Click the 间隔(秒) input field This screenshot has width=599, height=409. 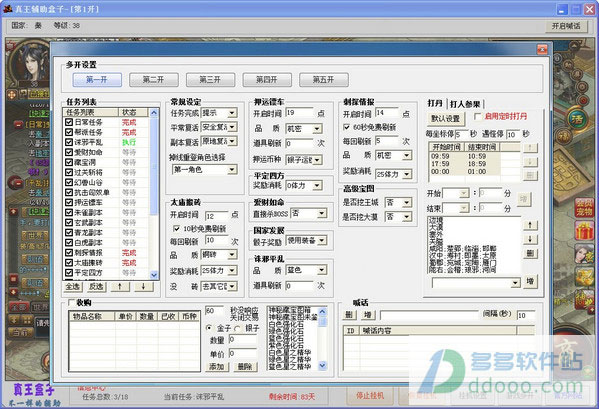tap(526, 315)
